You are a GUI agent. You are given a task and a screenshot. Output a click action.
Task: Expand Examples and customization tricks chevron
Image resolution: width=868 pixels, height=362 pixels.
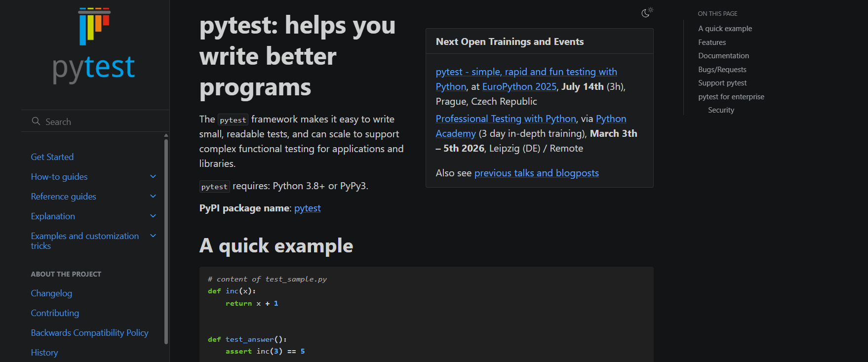tap(153, 236)
